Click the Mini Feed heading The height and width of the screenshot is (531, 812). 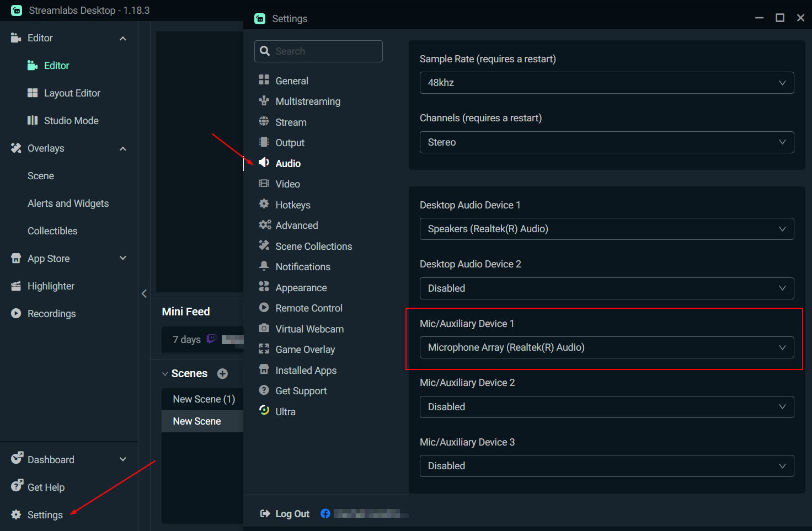point(186,312)
